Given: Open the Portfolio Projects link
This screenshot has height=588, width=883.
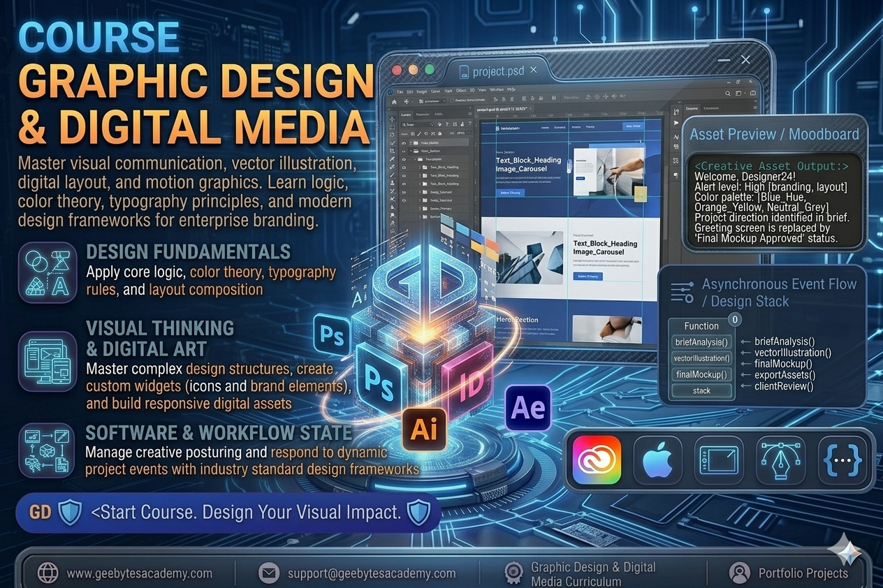Looking at the screenshot, I should pyautogui.click(x=803, y=573).
